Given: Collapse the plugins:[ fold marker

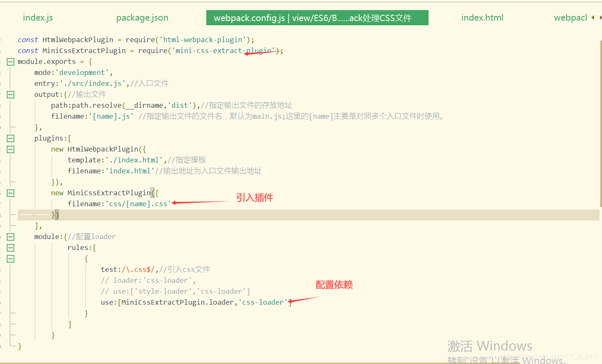Looking at the screenshot, I should click(x=11, y=138).
